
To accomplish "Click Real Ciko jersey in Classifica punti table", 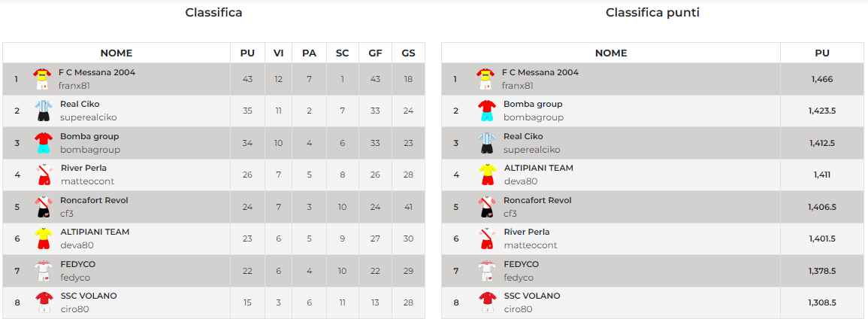I will 486,143.
